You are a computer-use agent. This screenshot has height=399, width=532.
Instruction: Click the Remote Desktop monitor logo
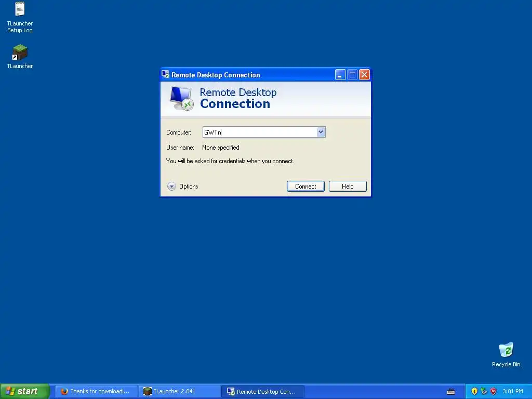tap(181, 98)
